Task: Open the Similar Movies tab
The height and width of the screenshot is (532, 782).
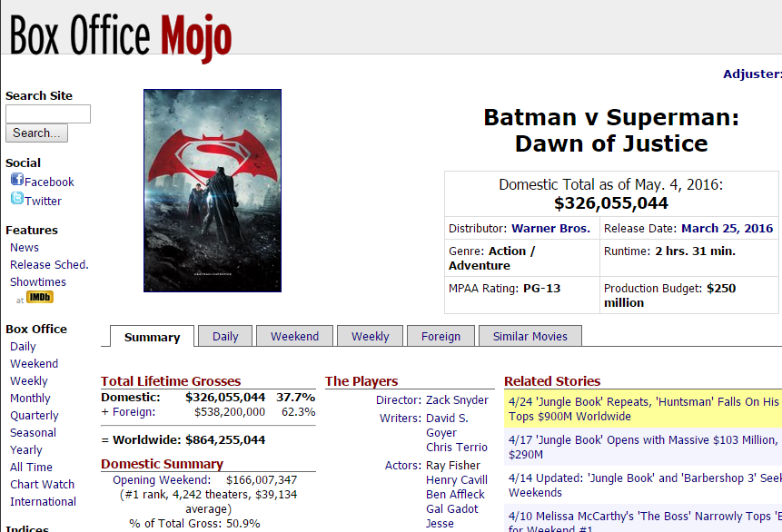Action: pyautogui.click(x=530, y=336)
